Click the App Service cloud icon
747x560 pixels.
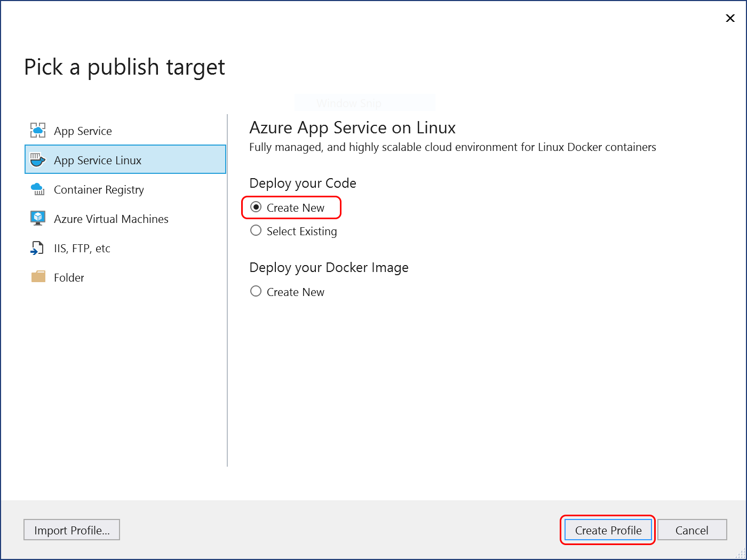[37, 130]
